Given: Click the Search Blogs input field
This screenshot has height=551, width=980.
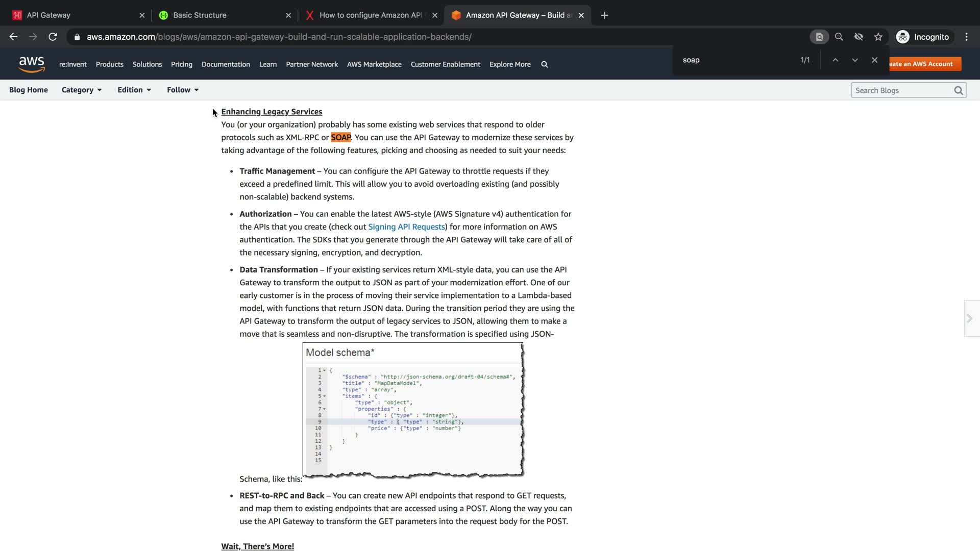Looking at the screenshot, I should pyautogui.click(x=901, y=90).
